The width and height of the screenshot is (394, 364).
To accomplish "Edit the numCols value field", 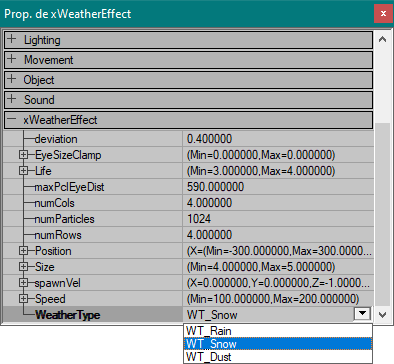I will [x=278, y=203].
